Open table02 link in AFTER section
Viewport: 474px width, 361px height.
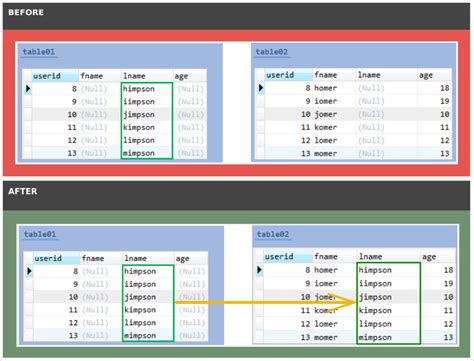[273, 234]
